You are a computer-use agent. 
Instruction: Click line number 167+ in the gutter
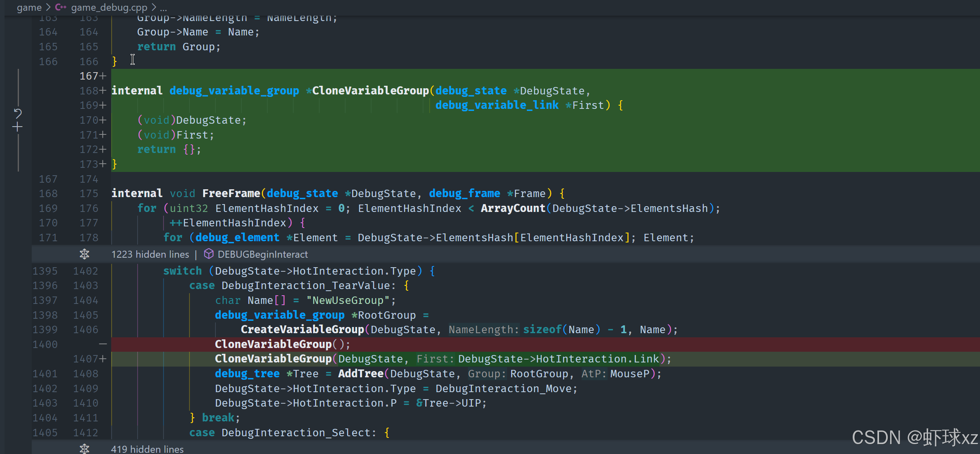(89, 76)
